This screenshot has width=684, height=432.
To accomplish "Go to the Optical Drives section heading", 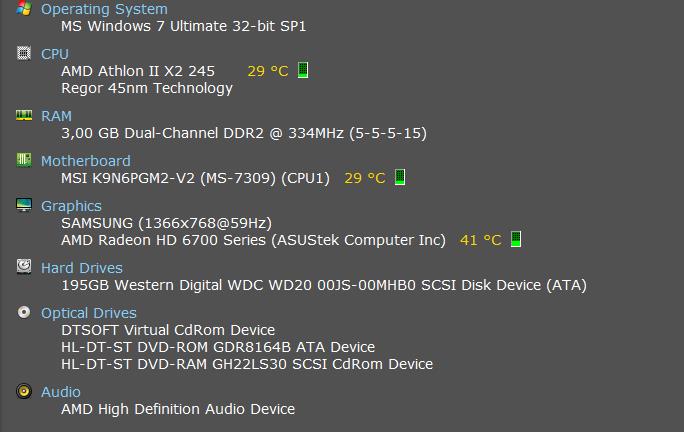I will [88, 313].
